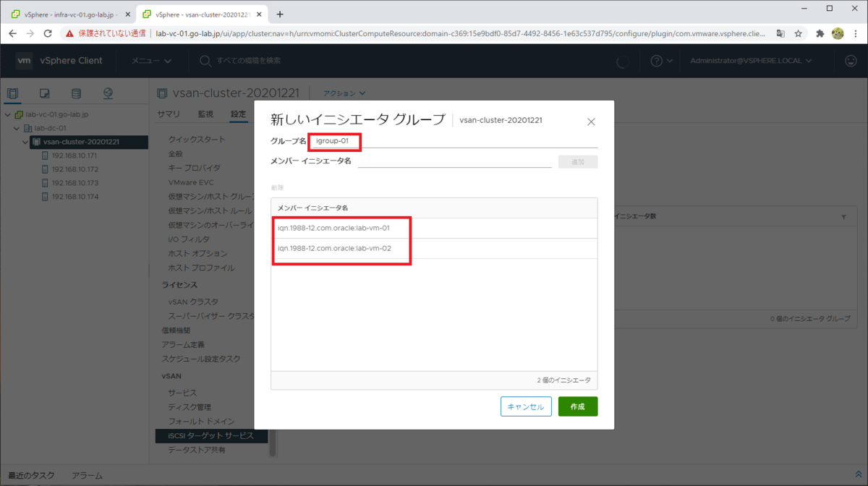The image size is (868, 486).
Task: Open a new browser tab
Action: (280, 14)
